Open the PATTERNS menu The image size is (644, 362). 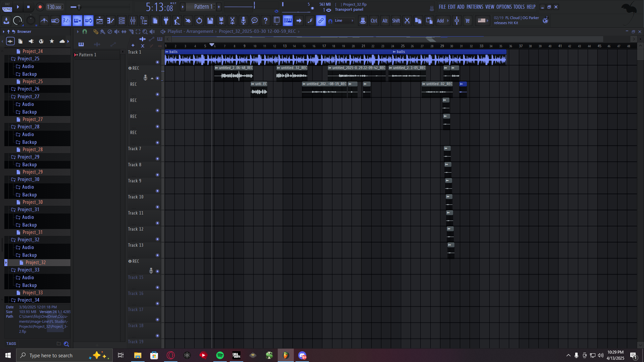point(475,7)
